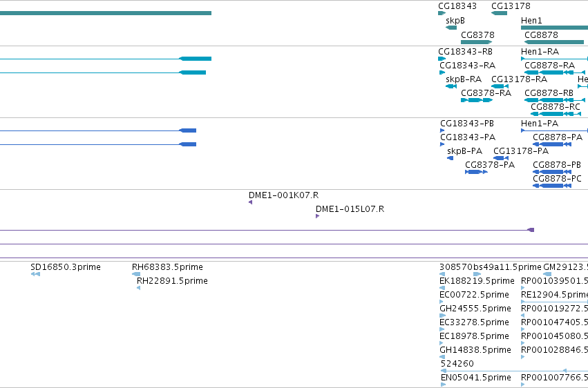Viewport: 588px width, 388px height.
Task: Select the CG18343 gene label
Action: click(x=457, y=6)
